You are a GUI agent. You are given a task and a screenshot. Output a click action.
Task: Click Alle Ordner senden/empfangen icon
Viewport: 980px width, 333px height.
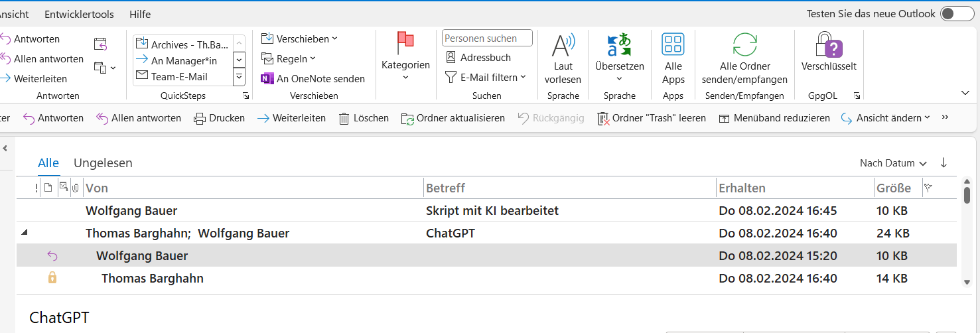pyautogui.click(x=744, y=45)
